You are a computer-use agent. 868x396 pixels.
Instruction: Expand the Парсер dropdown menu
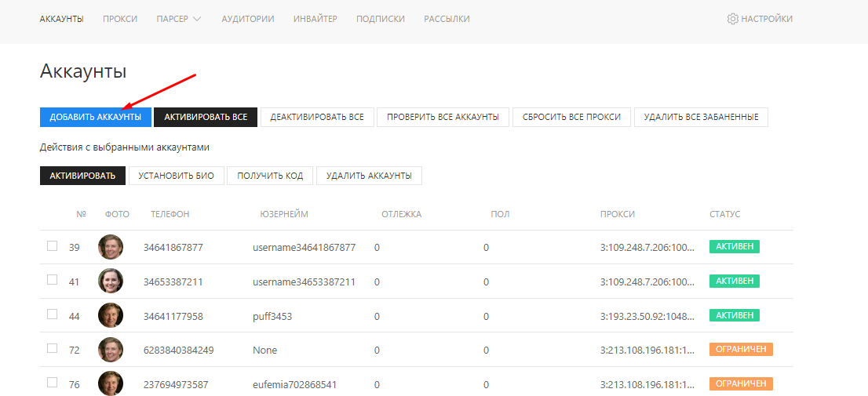point(179,19)
